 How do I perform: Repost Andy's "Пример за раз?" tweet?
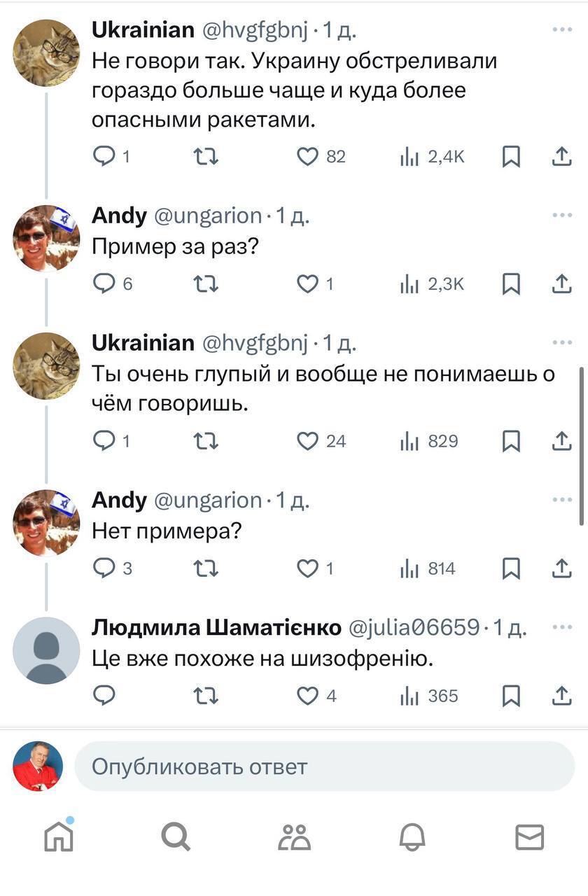(x=206, y=284)
